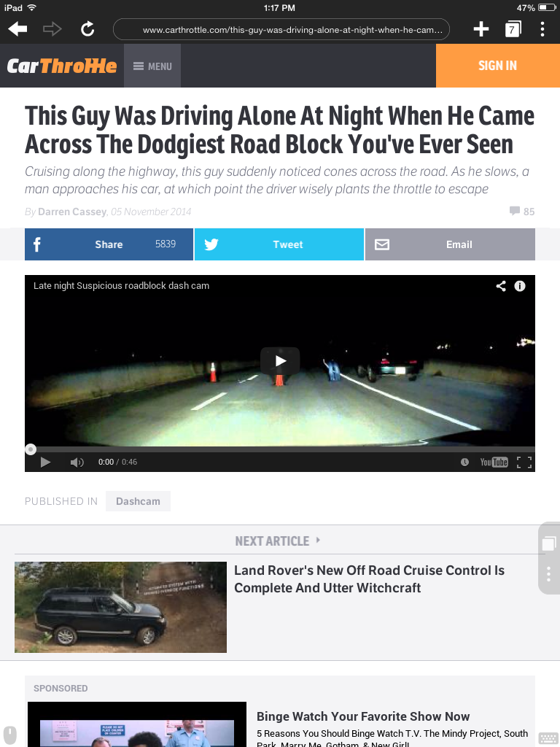
Task: Go back using browser back arrow
Action: tap(17, 29)
